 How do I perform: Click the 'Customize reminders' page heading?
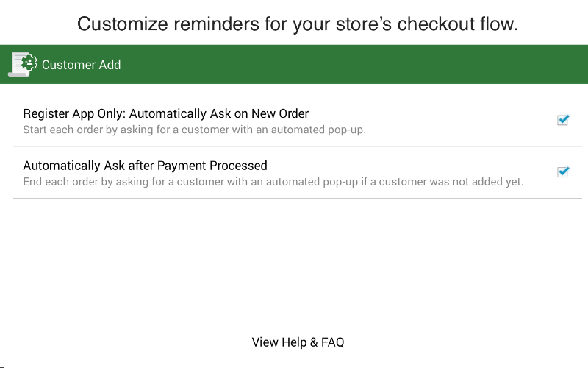(x=298, y=24)
